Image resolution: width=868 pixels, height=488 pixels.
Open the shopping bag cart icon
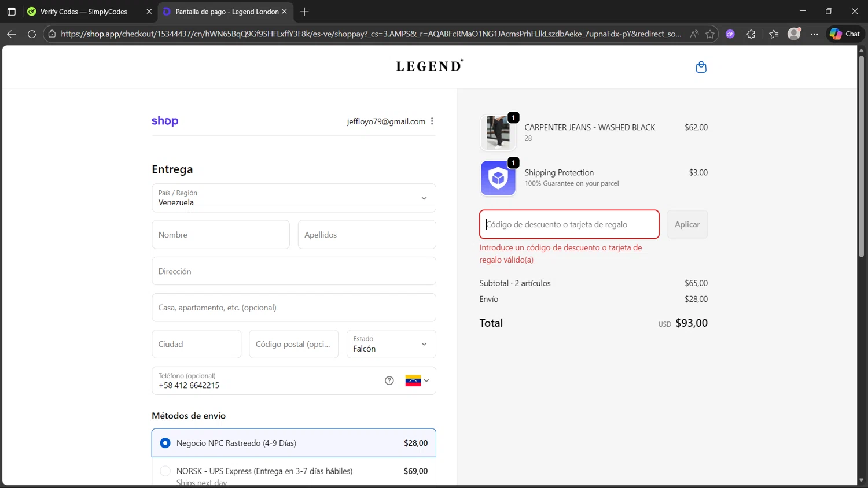[x=701, y=67]
